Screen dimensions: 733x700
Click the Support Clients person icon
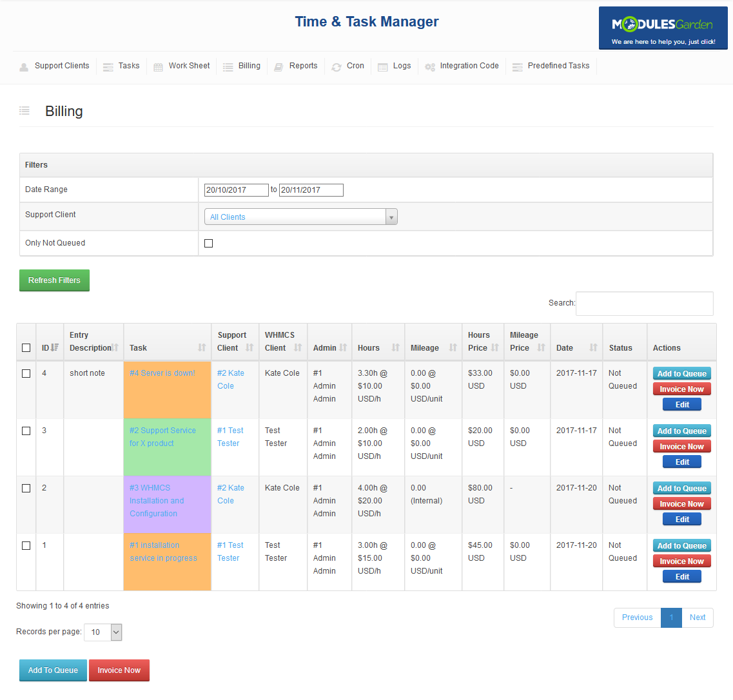(x=24, y=67)
